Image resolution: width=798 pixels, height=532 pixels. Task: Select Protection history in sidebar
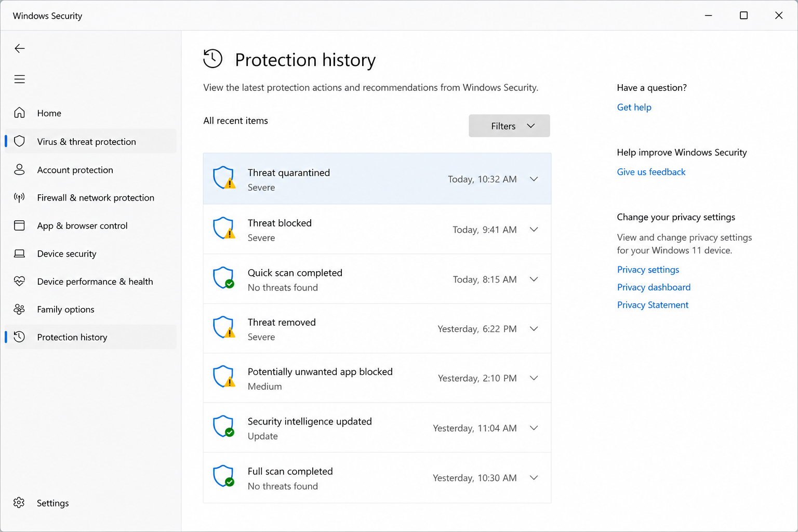90,337
